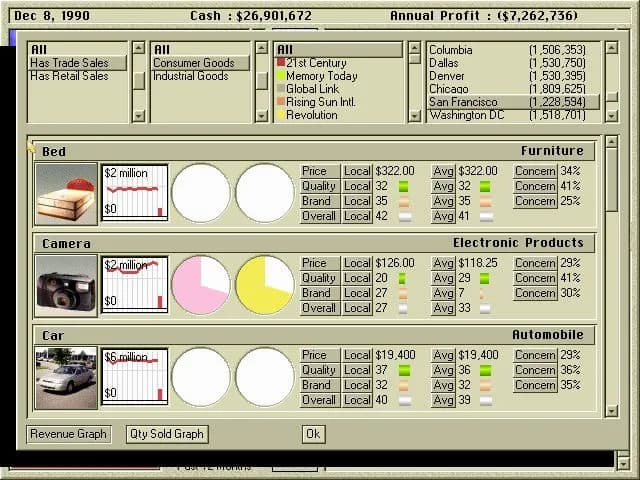640x480 pixels.
Task: Select Has Retail Sales filter
Action: point(69,76)
